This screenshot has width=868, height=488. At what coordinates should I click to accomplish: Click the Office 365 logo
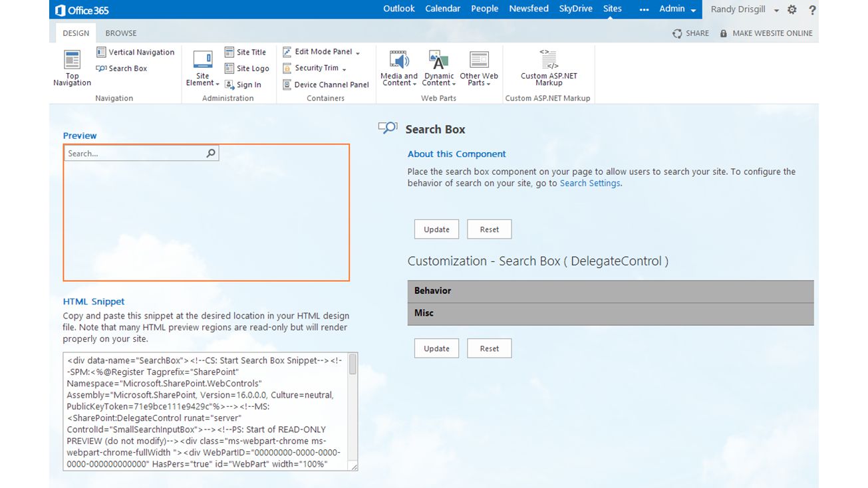81,10
